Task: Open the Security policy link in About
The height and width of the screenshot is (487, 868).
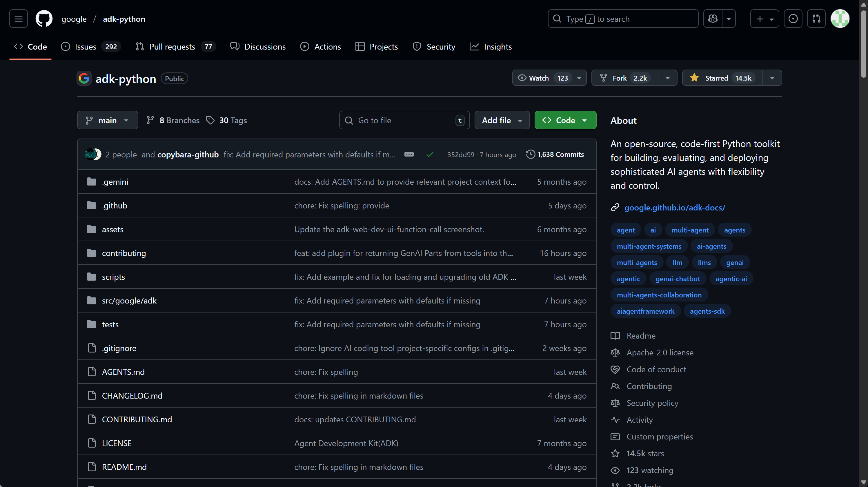Action: [652, 403]
